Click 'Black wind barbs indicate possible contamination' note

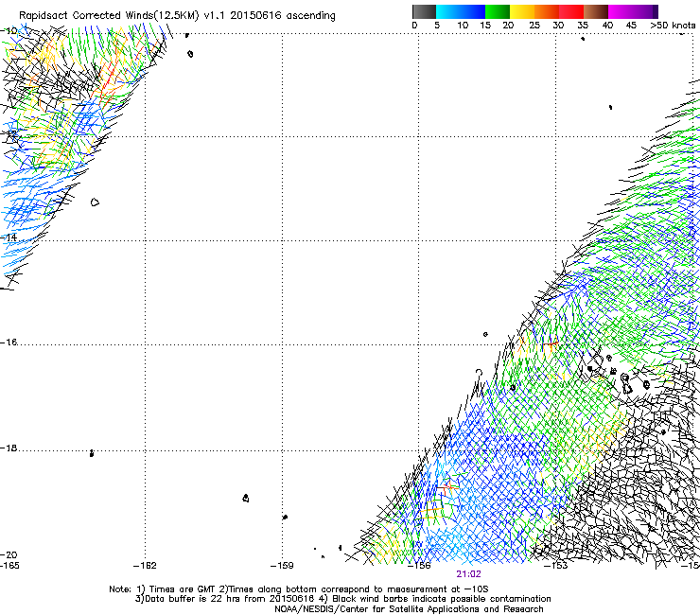[442, 599]
